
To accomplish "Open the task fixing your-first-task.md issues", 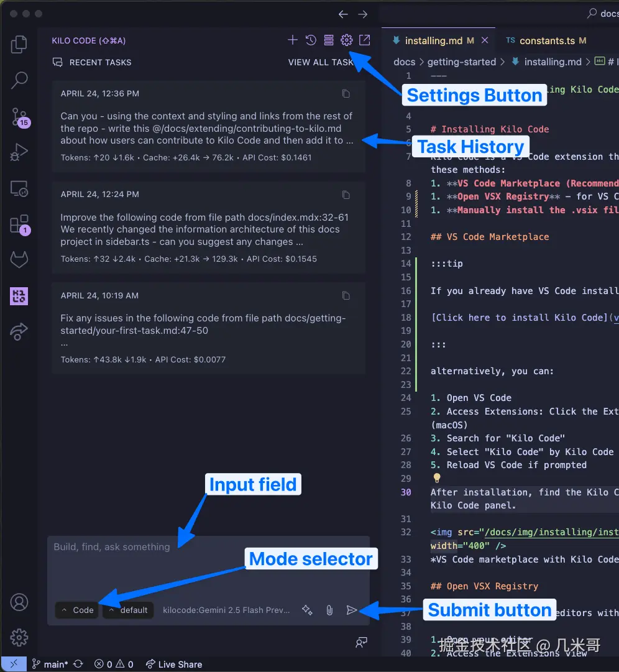I will 209,328.
